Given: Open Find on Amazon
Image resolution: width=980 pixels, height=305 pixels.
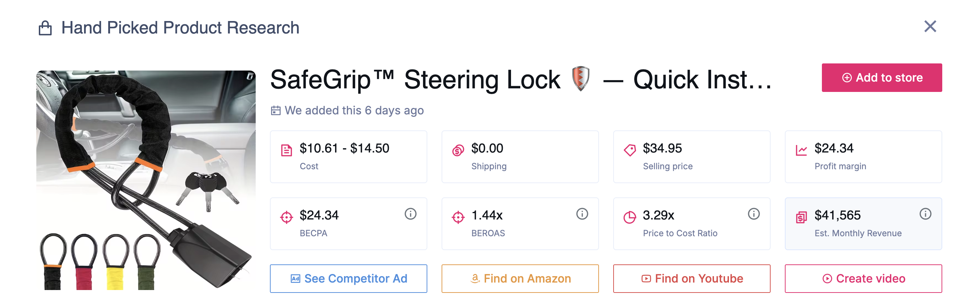Looking at the screenshot, I should [520, 278].
